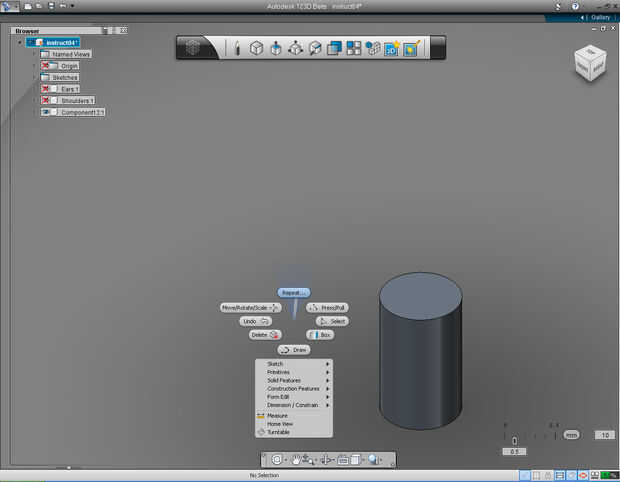Collapse the instruct04 root tree node
The image size is (620, 482).
20,42
